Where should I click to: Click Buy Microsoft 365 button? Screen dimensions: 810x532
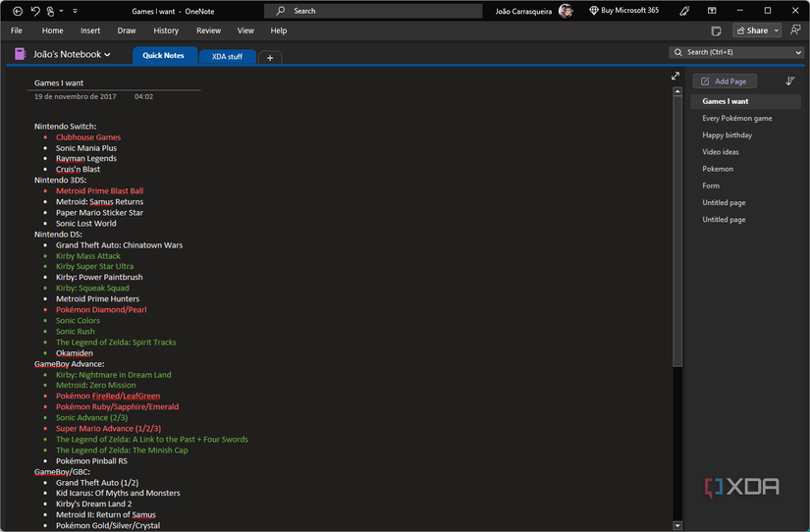pos(624,11)
